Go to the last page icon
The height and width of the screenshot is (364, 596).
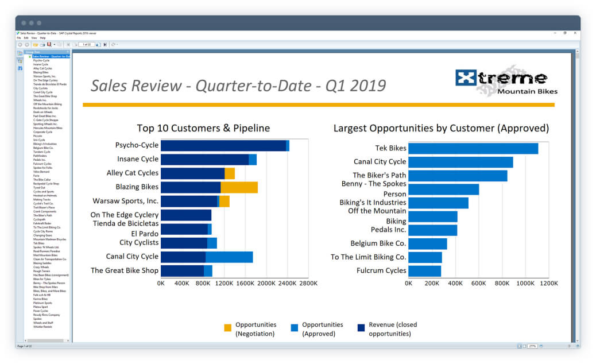[x=105, y=44]
